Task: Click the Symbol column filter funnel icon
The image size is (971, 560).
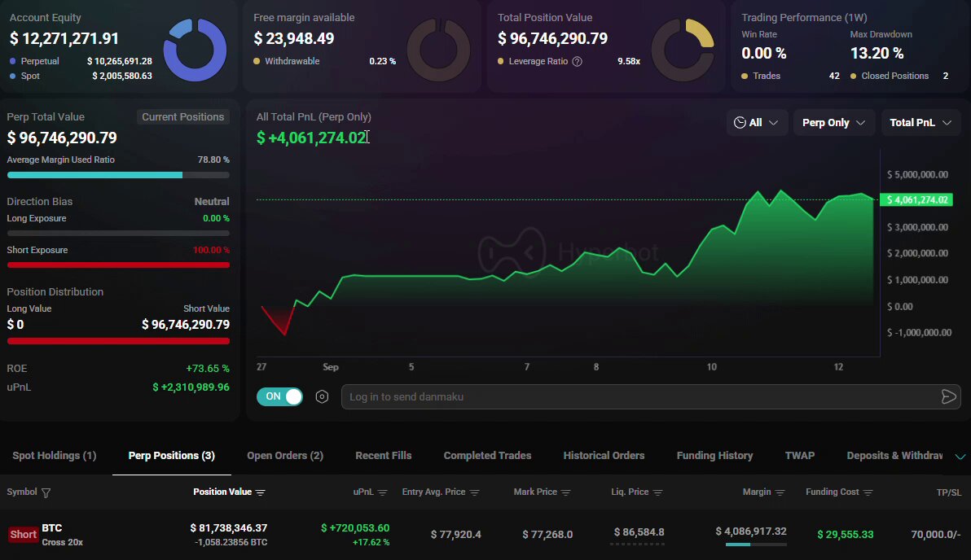Action: click(46, 492)
